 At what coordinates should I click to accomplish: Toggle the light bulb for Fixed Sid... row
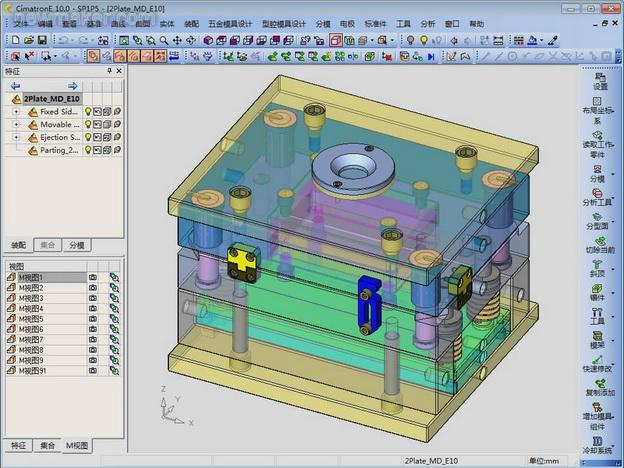click(88, 112)
